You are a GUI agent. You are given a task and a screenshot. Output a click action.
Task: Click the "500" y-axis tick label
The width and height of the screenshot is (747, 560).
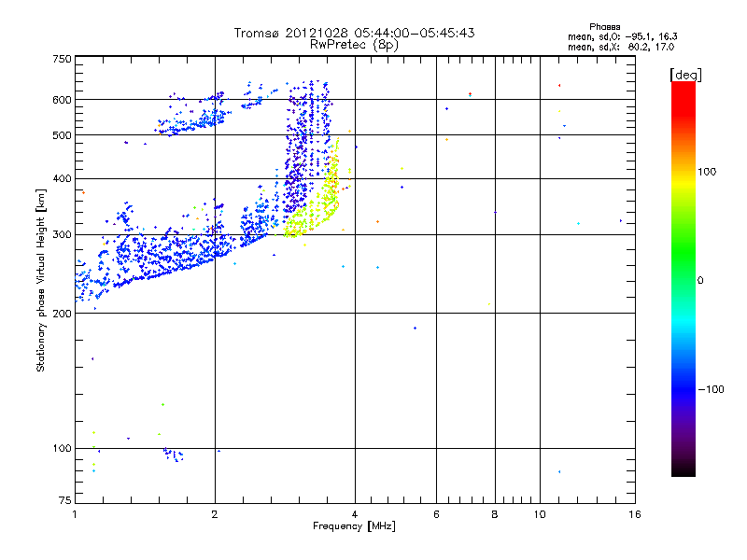(62, 135)
